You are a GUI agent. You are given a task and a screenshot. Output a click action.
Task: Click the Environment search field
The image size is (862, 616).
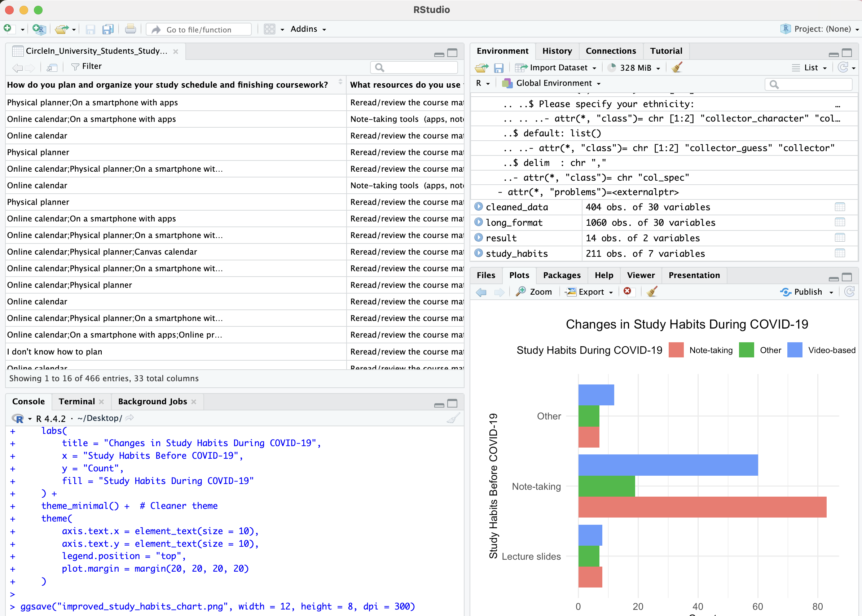tap(809, 84)
